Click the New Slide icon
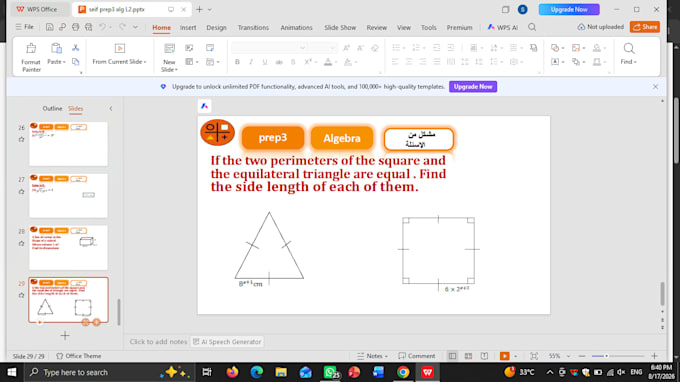Image resolution: width=680 pixels, height=382 pixels. click(x=169, y=48)
